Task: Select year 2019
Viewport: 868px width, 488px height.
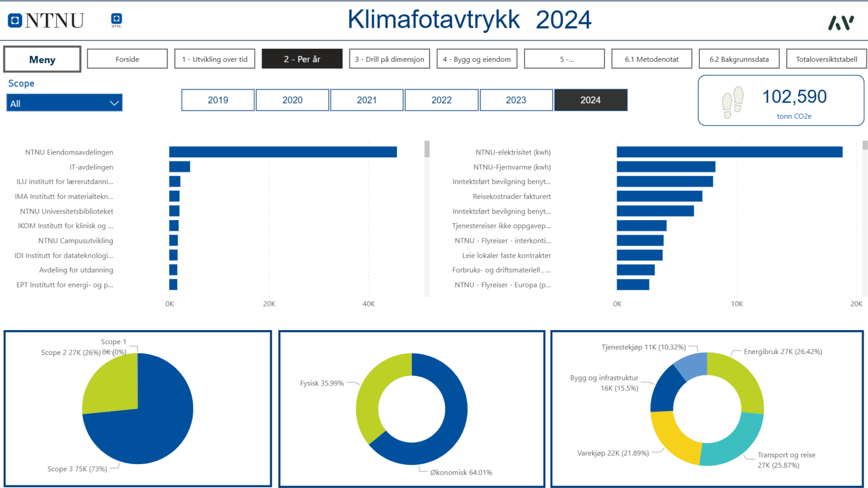Action: [x=218, y=100]
